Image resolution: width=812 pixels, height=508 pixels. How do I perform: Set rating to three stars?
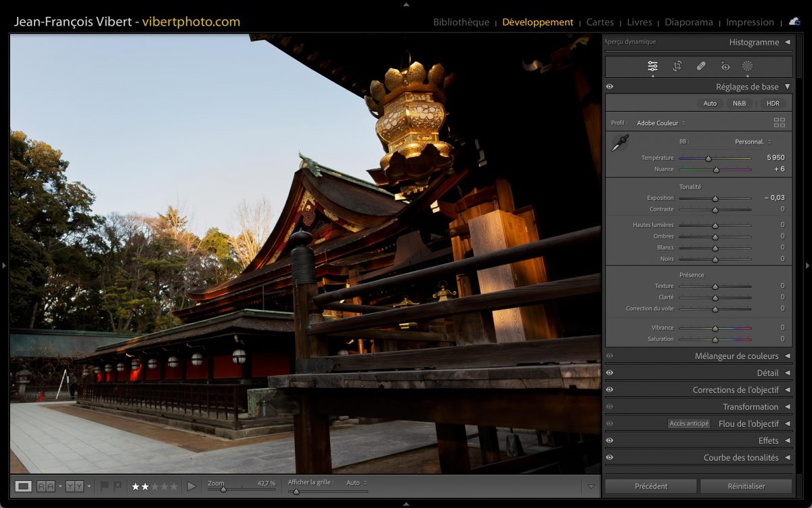pyautogui.click(x=154, y=486)
